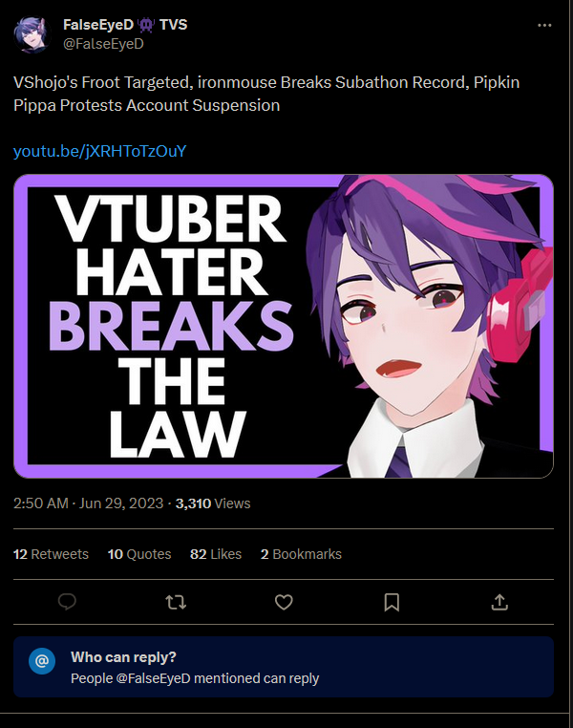The image size is (573, 728).
Task: Open the youtu.be/jXRHToTzOuY link
Action: point(99,151)
